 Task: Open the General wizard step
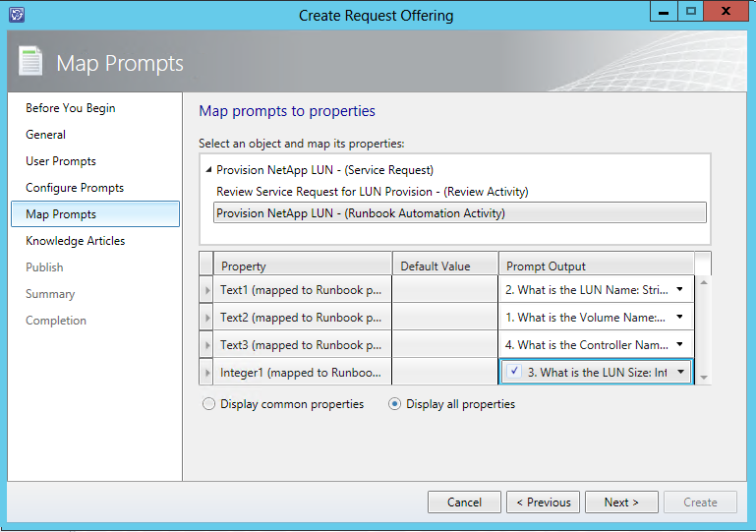pos(46,135)
